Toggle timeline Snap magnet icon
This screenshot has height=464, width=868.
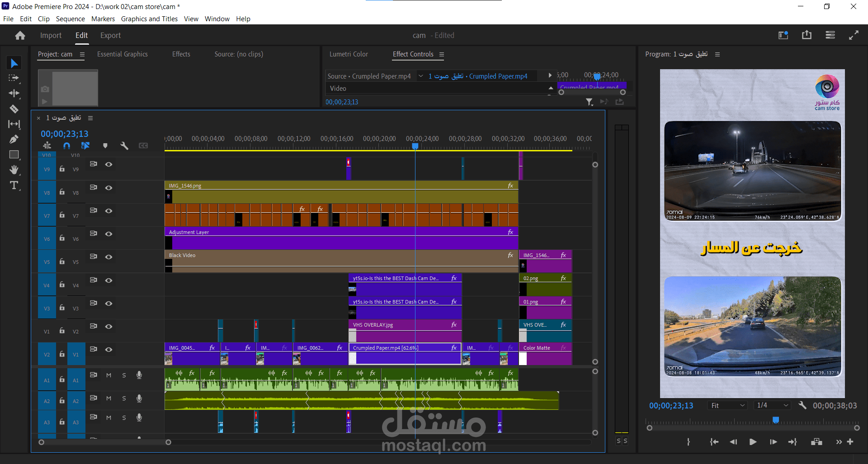click(66, 145)
